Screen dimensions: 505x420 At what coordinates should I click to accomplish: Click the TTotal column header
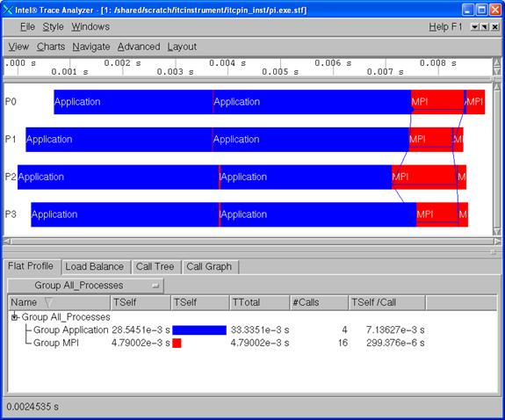[x=260, y=302]
